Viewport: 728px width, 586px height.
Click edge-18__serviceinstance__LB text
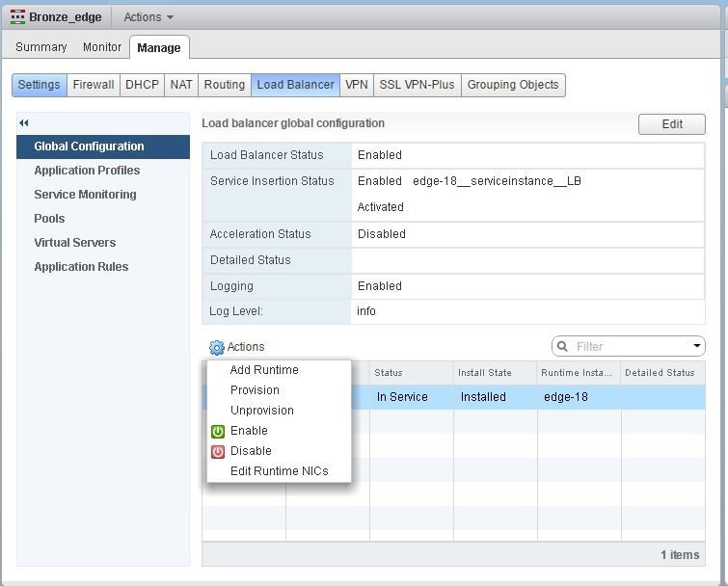coord(497,181)
